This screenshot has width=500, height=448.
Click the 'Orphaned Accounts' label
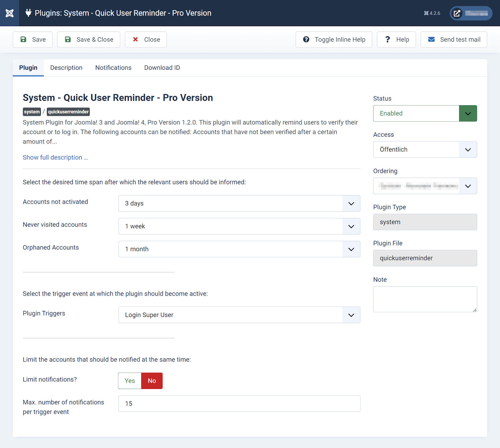51,247
